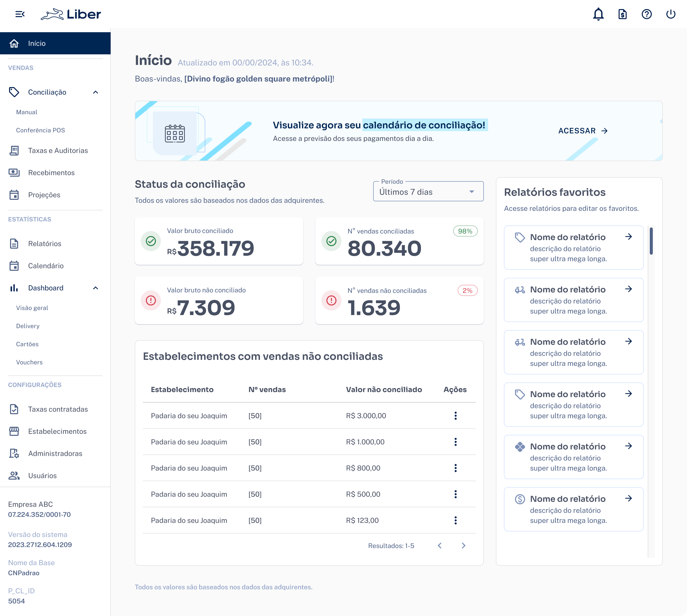Open Estabelecimentos in Configurações section

point(57,431)
